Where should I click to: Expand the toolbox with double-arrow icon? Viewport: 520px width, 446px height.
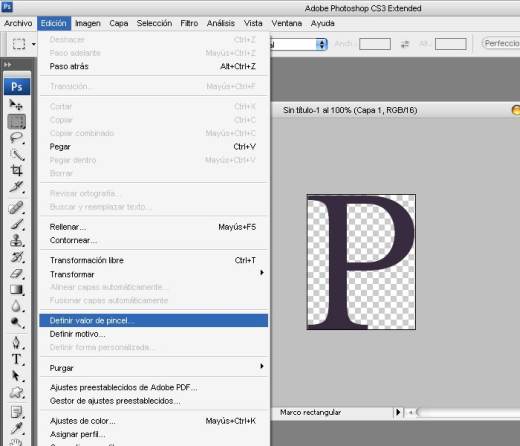click(8, 64)
